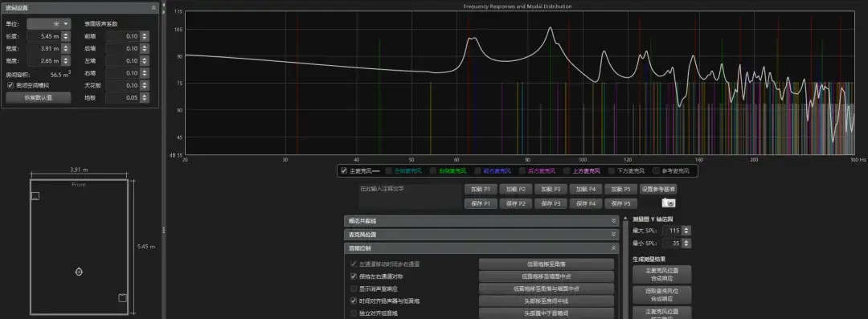
Task: Toggle the 主麦克风 trace checkbox
Action: coord(344,170)
